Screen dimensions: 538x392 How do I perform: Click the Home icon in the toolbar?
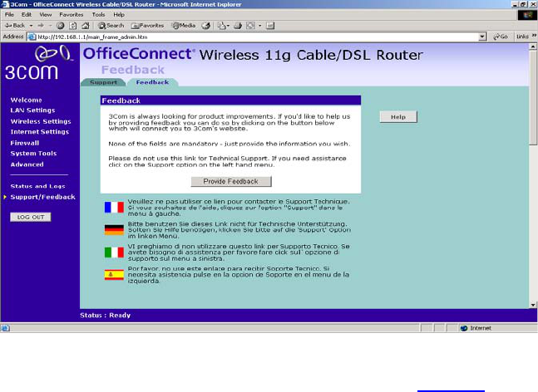(x=86, y=26)
